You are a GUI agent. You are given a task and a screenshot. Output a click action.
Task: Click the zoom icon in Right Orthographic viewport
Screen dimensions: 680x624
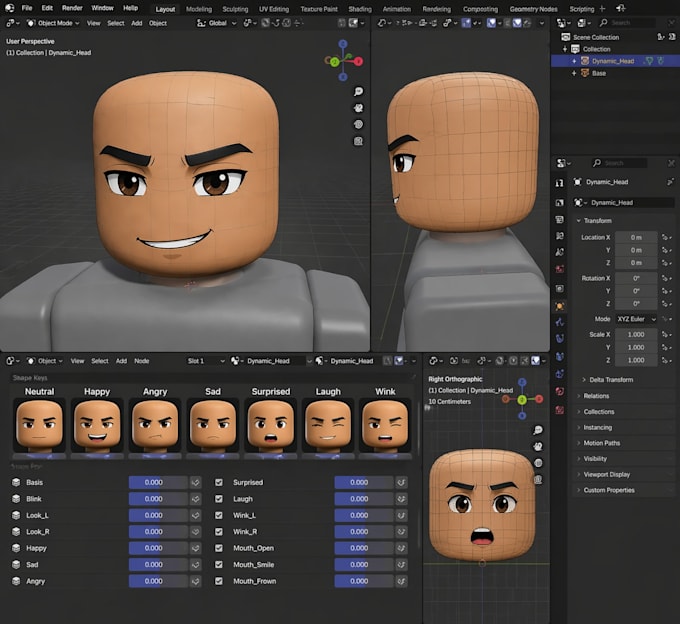click(x=538, y=430)
